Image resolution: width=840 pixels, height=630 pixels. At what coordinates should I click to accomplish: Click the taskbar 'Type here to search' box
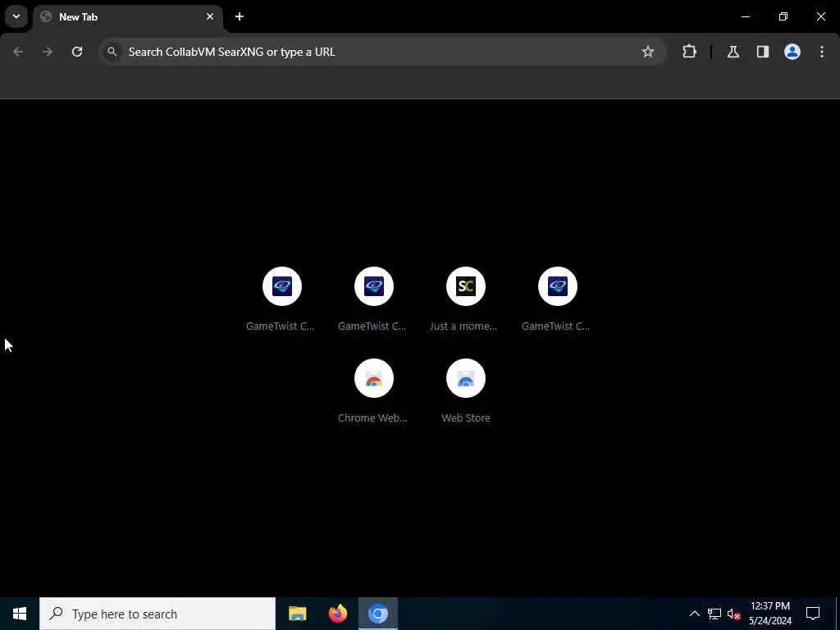(x=157, y=614)
